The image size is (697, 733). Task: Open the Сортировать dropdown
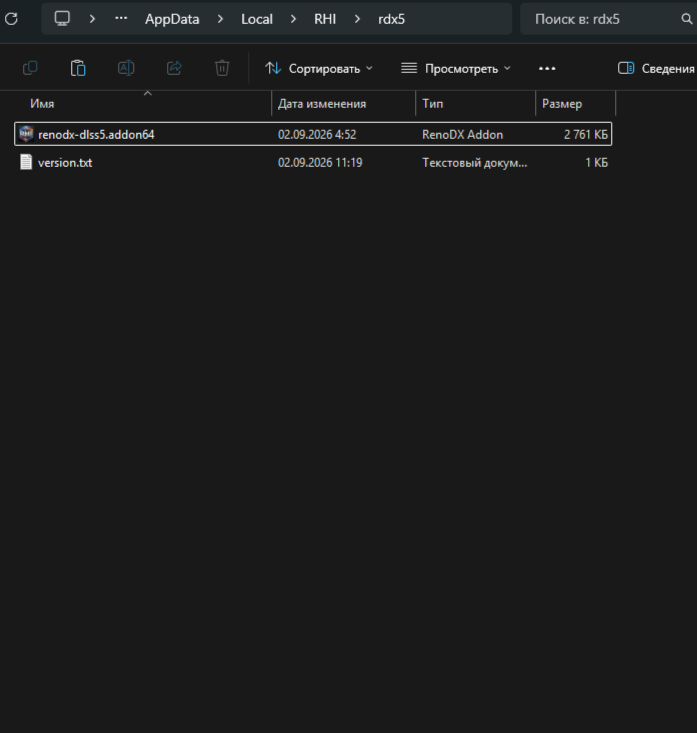tap(319, 69)
